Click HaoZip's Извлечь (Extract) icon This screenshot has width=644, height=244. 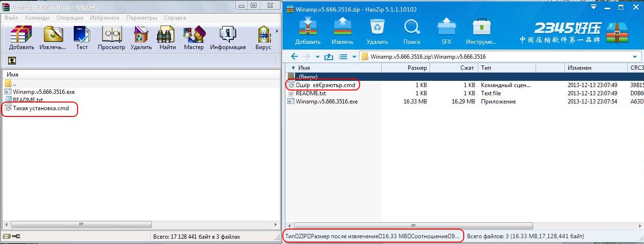point(342,27)
